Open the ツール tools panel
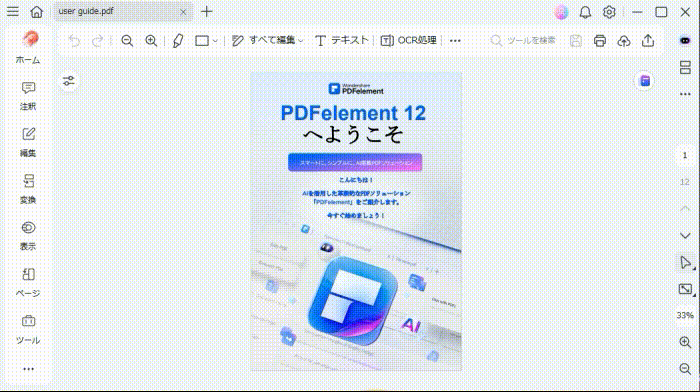 pyautogui.click(x=28, y=329)
